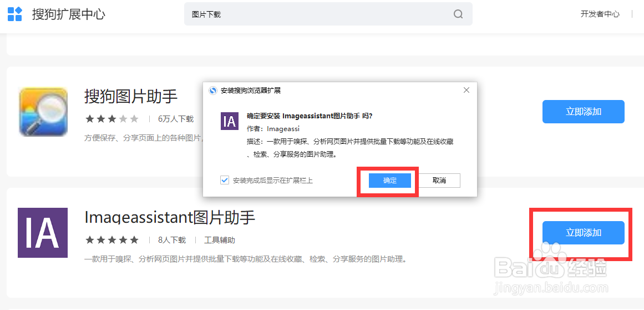Viewport: 644px width, 310px height.
Task: Click five-star rating of Imageassistant
Action: click(x=111, y=240)
